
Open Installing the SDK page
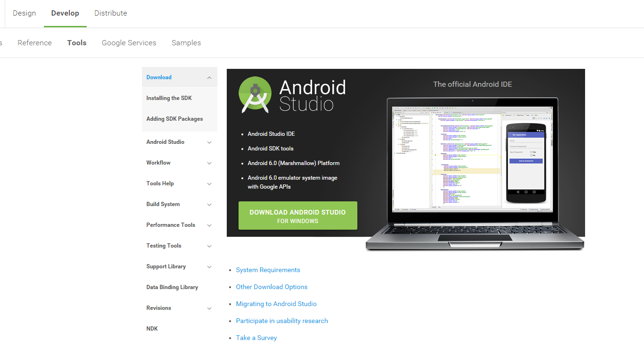169,98
